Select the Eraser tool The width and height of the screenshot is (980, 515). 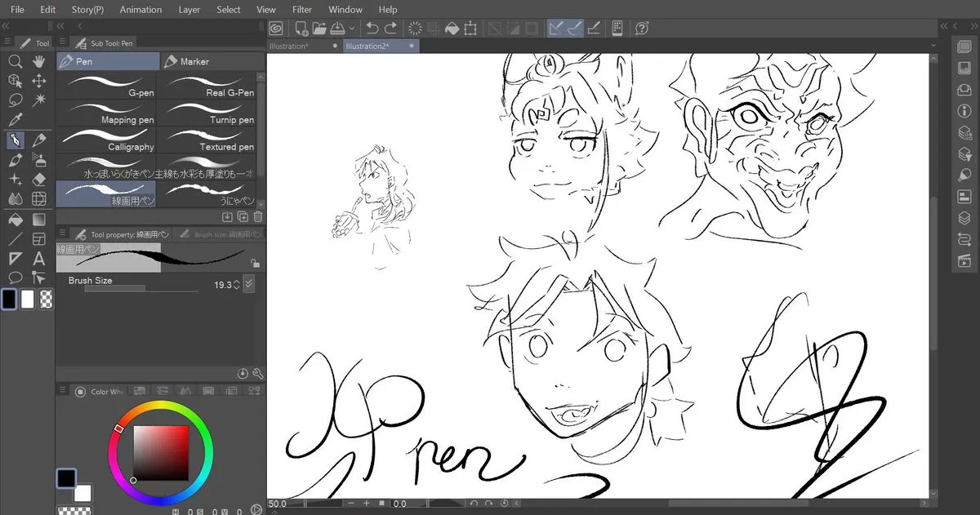38,180
